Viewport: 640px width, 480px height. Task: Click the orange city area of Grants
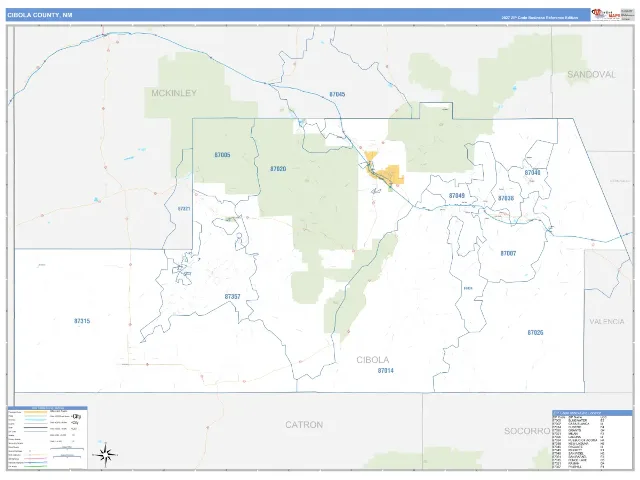[x=391, y=176]
